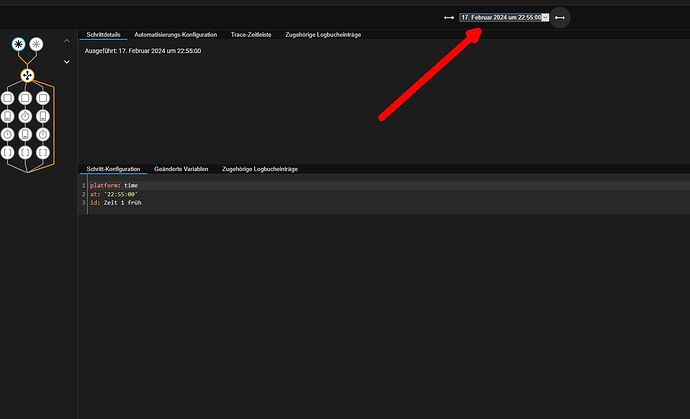
Task: Select the middle column's stopwatch delay node
Action: click(x=25, y=116)
